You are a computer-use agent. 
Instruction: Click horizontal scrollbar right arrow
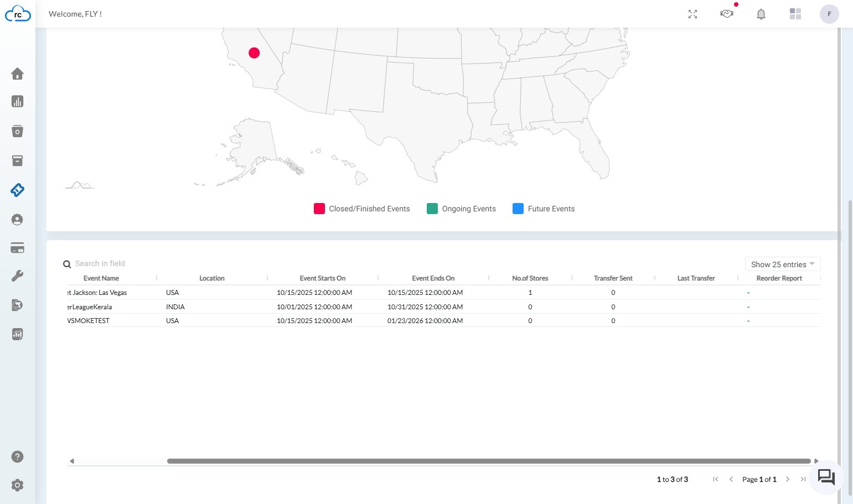pos(816,461)
